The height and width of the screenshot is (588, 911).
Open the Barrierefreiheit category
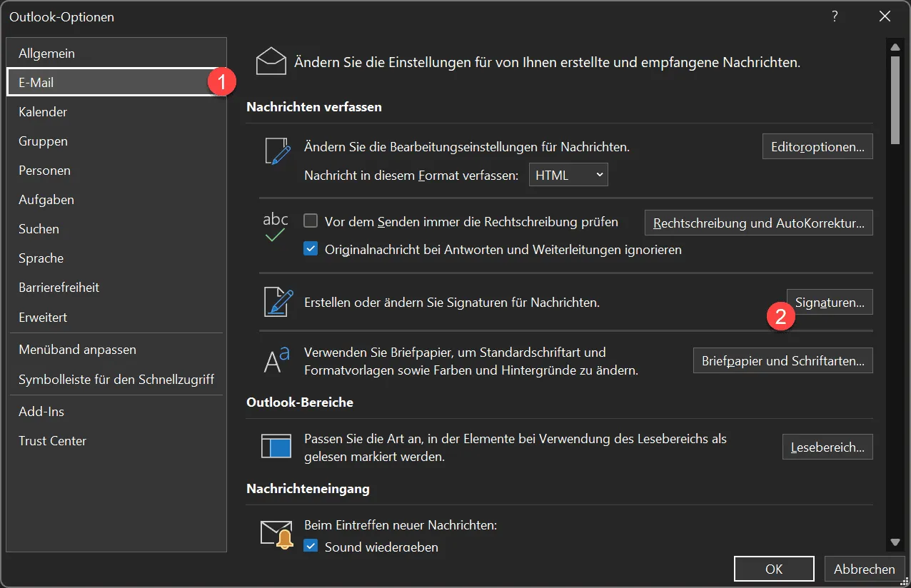tap(116, 288)
